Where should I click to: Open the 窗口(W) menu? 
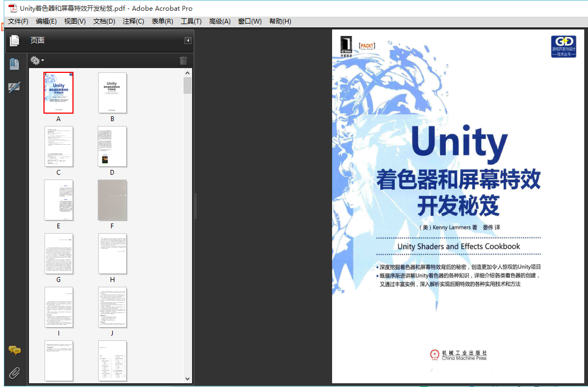coord(250,21)
